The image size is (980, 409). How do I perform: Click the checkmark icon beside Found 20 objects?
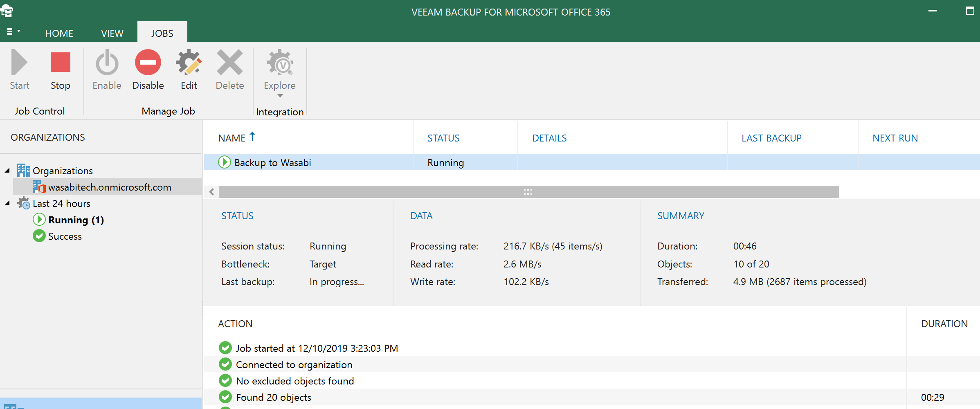tap(225, 397)
